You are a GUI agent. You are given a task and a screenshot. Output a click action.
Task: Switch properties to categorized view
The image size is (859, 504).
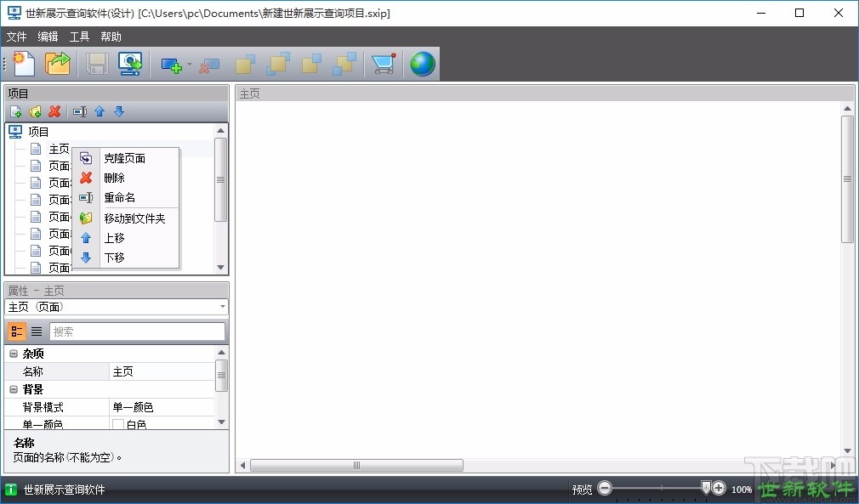pos(17,331)
